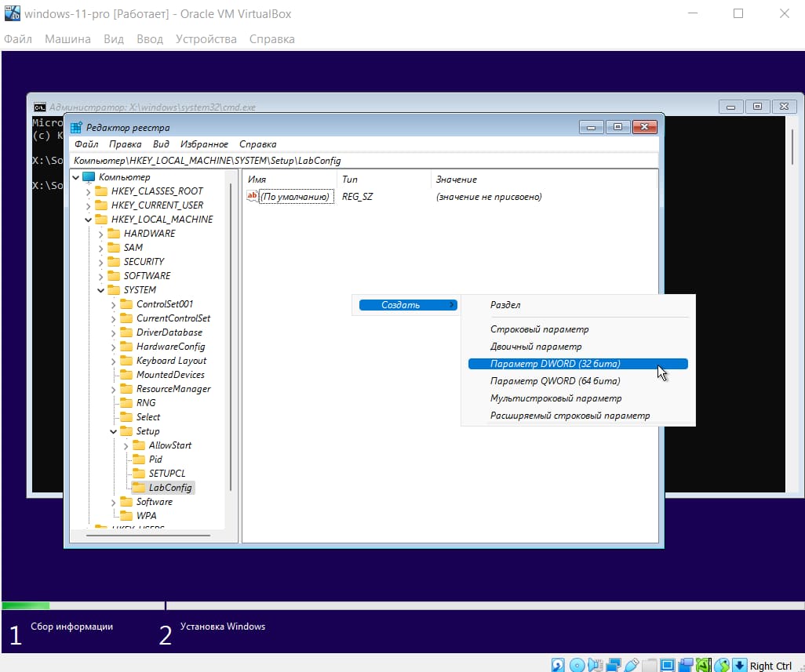Click the mouse integration indicator icon
This screenshot has width=805, height=672.
pos(721,665)
